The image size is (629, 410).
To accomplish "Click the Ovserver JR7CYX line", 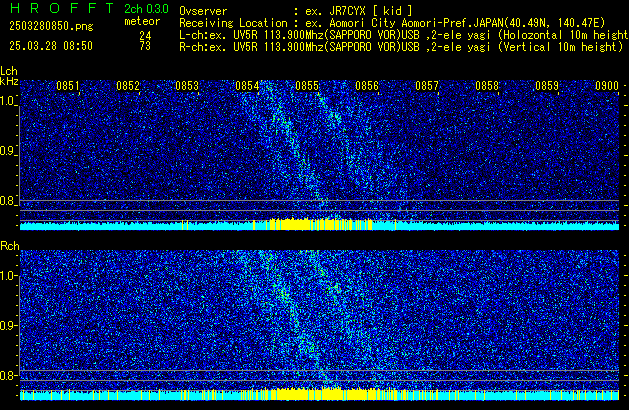I will (296, 11).
